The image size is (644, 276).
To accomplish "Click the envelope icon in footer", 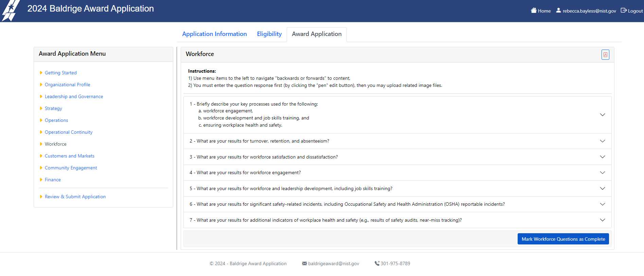I will tap(304, 263).
